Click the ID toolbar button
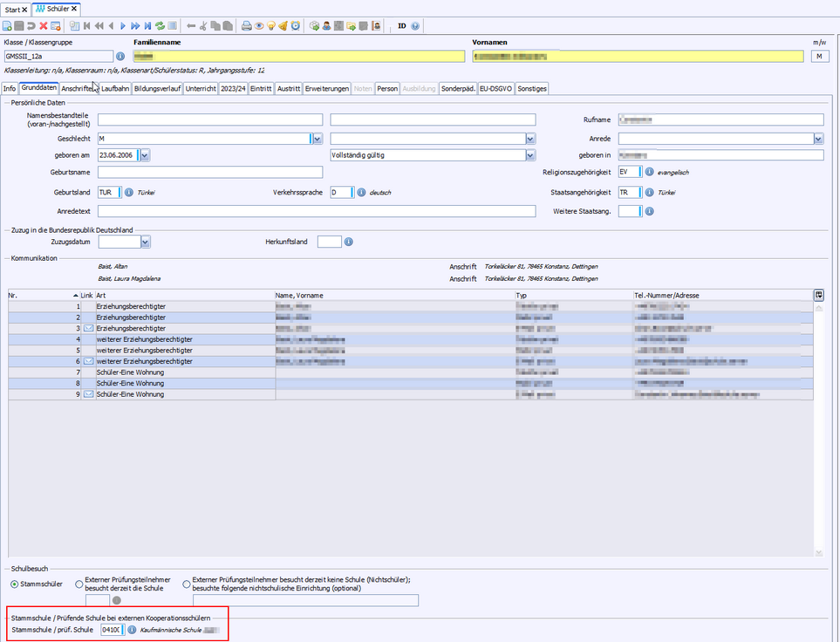Image resolution: width=840 pixels, height=642 pixels. tap(402, 25)
